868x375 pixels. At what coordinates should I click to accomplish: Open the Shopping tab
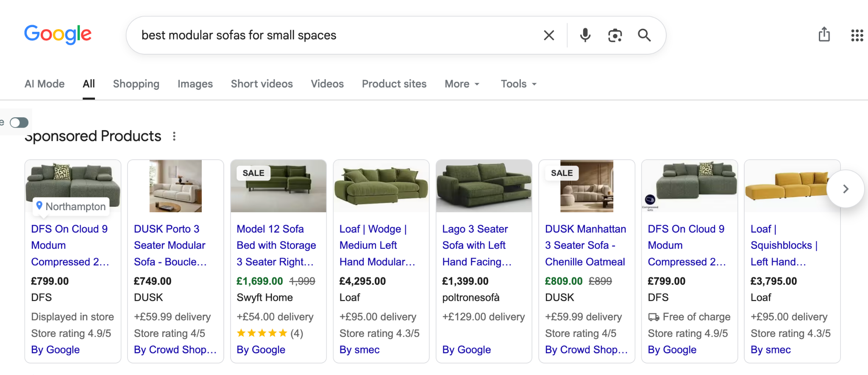tap(136, 84)
